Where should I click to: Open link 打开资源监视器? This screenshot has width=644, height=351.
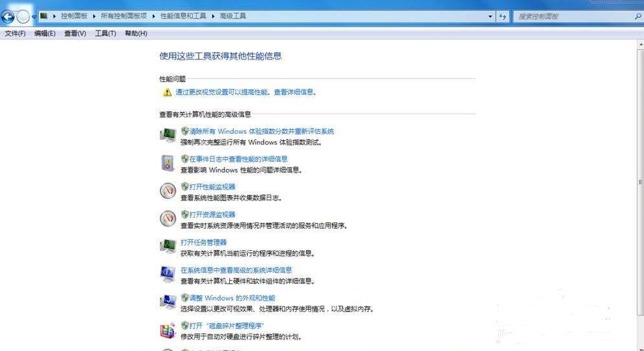pyautogui.click(x=212, y=215)
